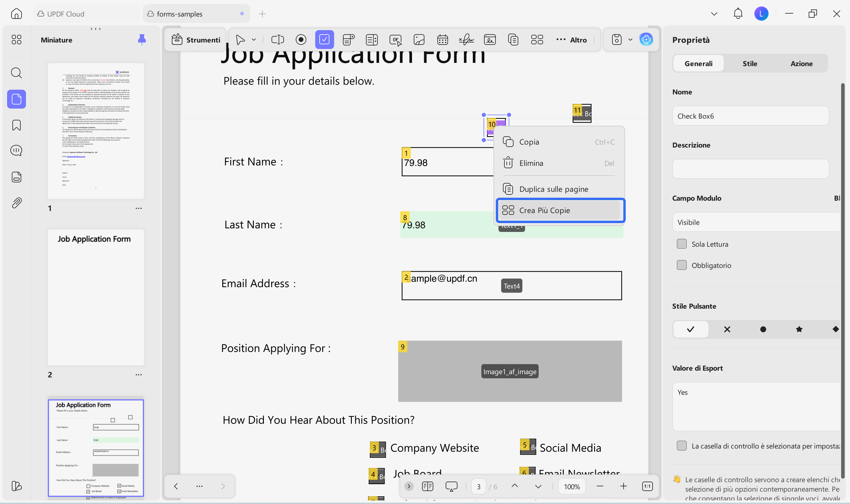Open the search panel in sidebar
Viewport: 850px width, 504px height.
click(16, 73)
